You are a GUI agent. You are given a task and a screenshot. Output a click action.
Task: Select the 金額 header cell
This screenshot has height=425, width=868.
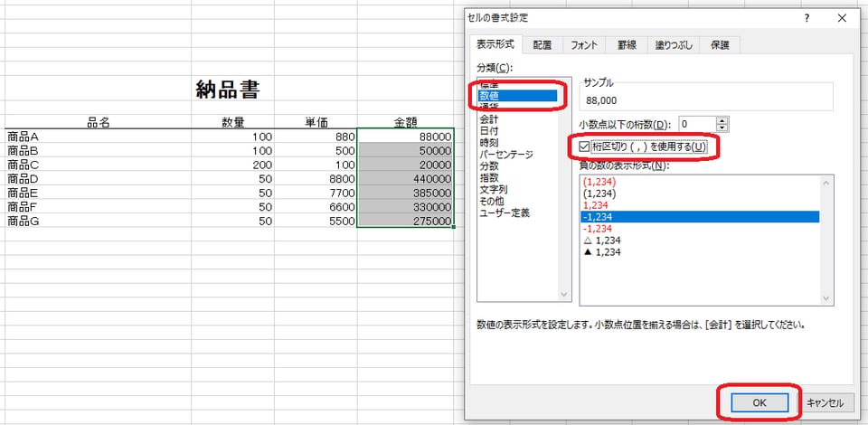(405, 122)
